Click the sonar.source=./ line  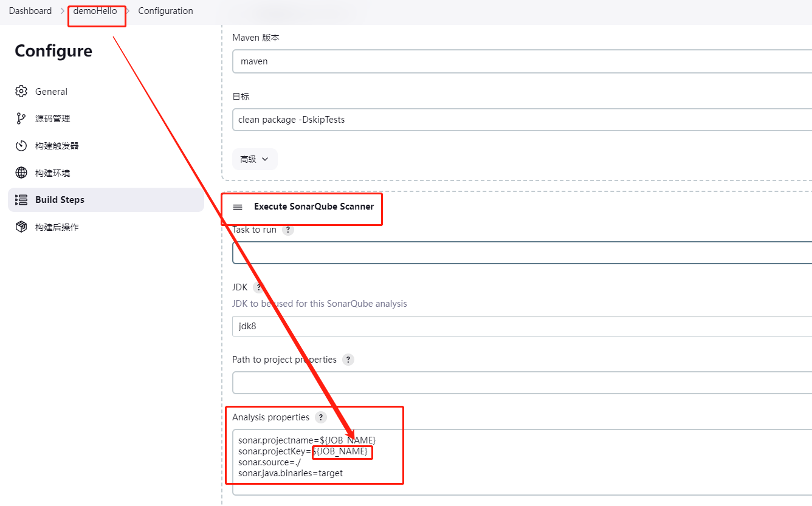269,462
